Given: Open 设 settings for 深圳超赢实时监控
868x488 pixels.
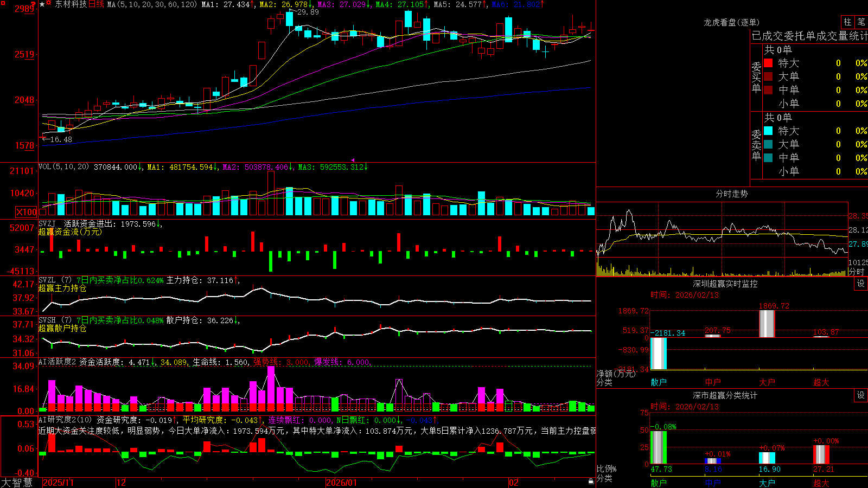Looking at the screenshot, I should click(861, 284).
